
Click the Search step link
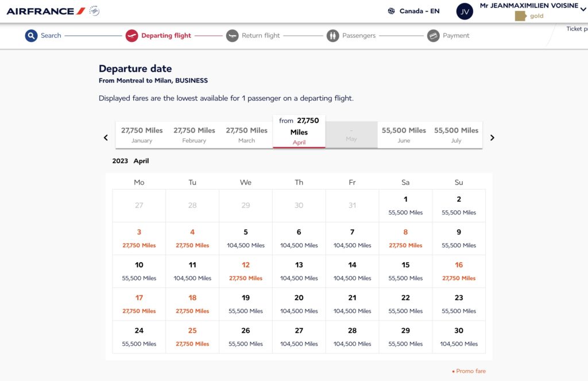[51, 36]
